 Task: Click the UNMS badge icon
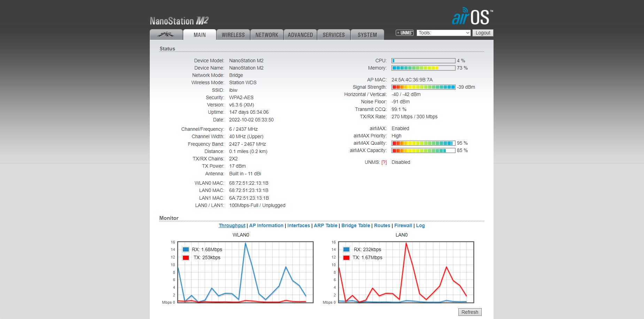click(404, 33)
